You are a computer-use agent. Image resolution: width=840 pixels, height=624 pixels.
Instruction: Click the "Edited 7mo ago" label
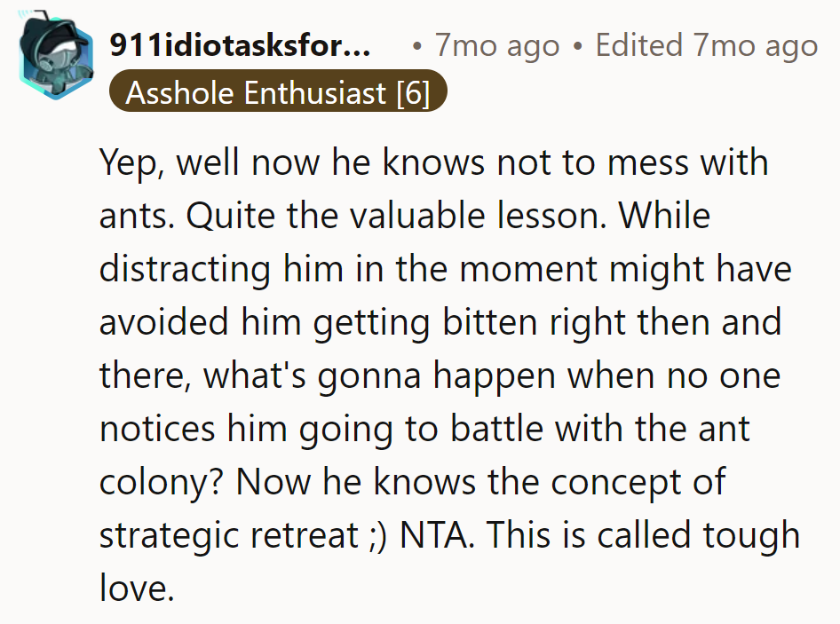pyautogui.click(x=707, y=46)
